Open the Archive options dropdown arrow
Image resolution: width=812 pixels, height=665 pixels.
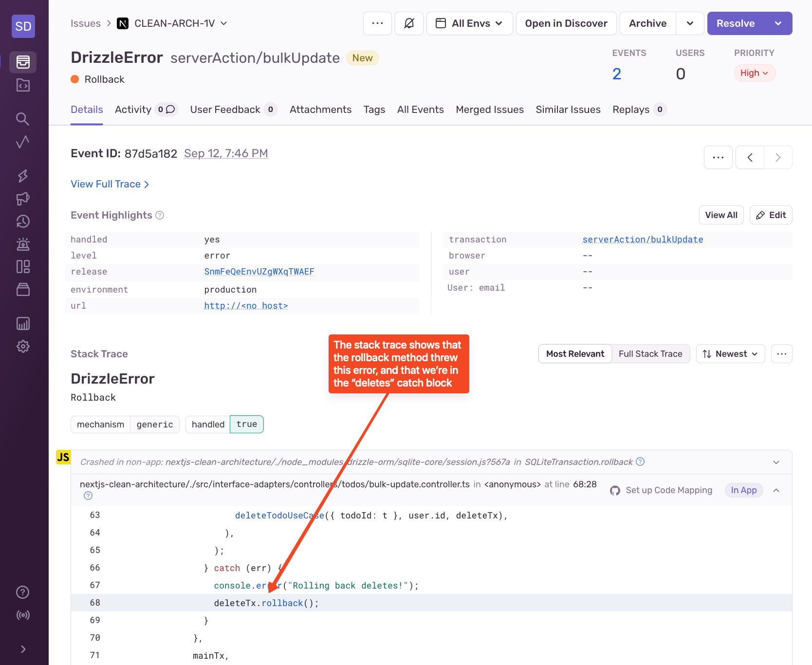[690, 23]
